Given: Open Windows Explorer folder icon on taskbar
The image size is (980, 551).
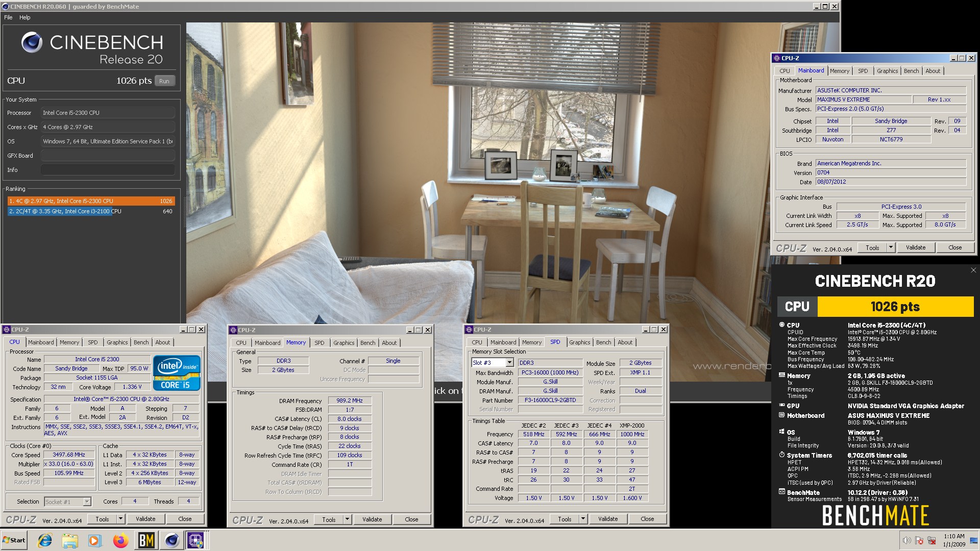Looking at the screenshot, I should (70, 540).
